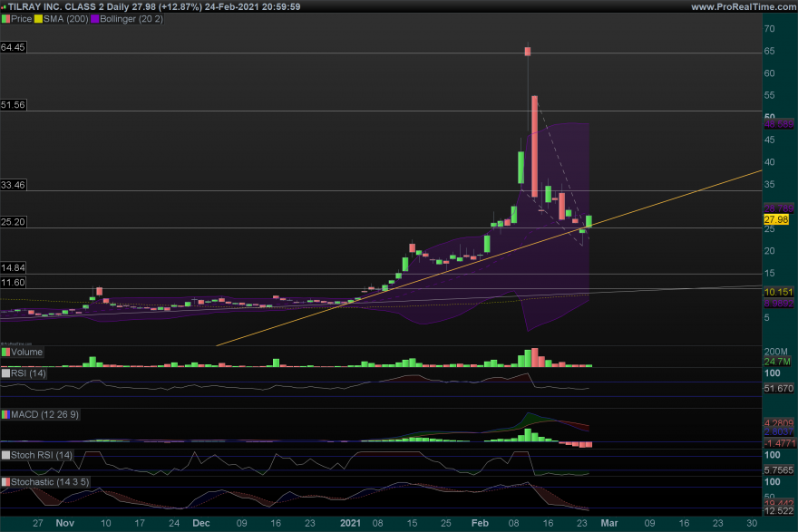Click the Price legend color icon
This screenshot has width=798, height=532.
(x=5, y=18)
